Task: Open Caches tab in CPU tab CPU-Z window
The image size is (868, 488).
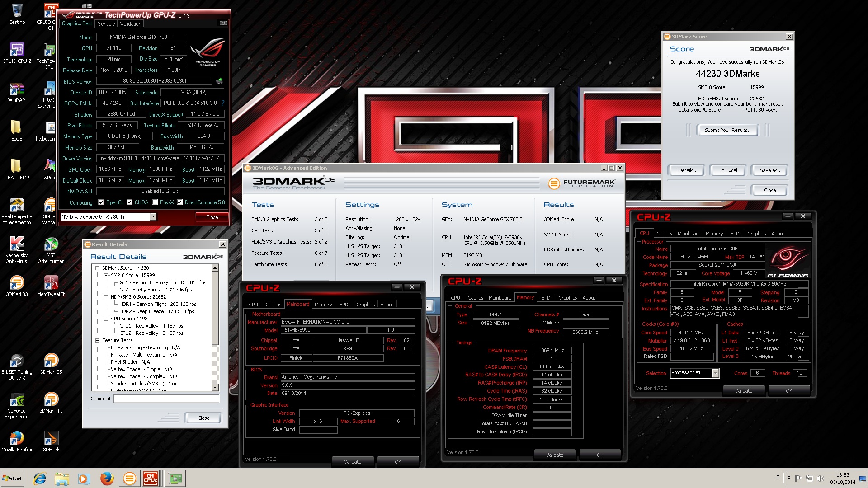Action: (665, 234)
